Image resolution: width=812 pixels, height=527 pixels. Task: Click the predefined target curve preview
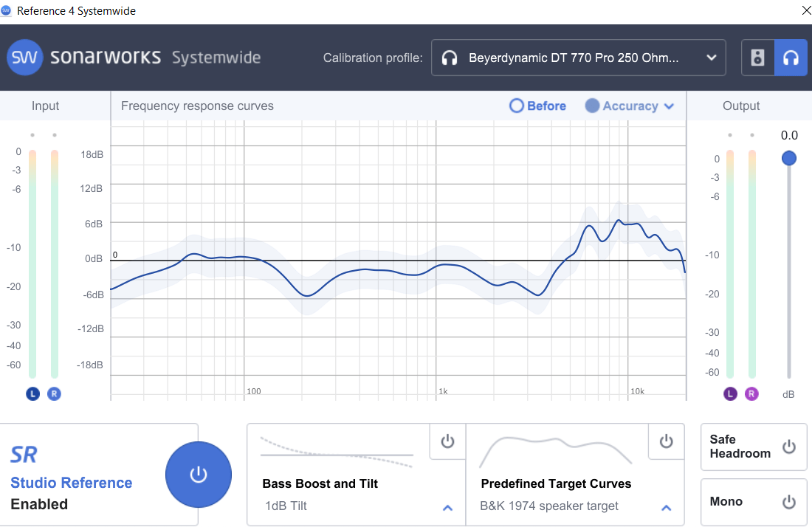555,452
